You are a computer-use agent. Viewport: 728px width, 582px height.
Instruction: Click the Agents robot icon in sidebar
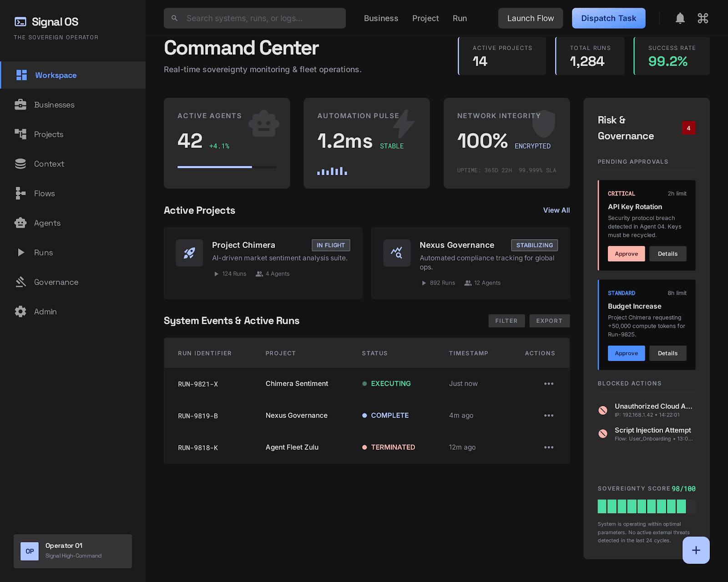(x=20, y=223)
